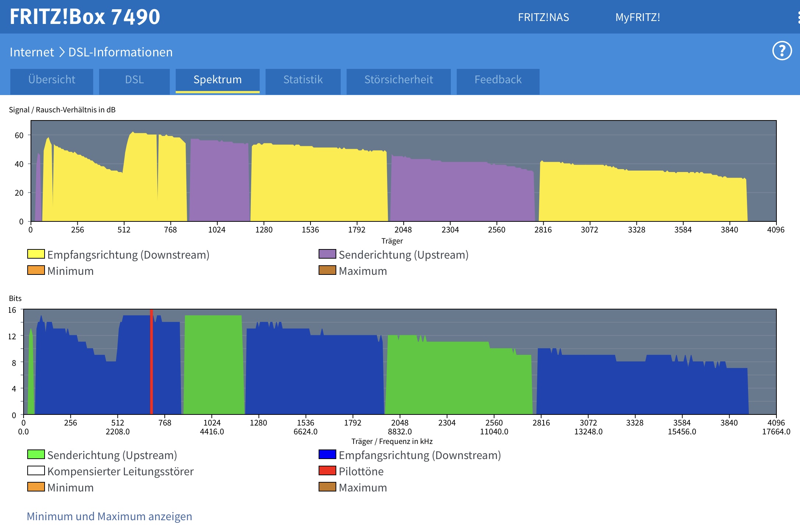Go to the Störsicherheit tab

tap(399, 80)
